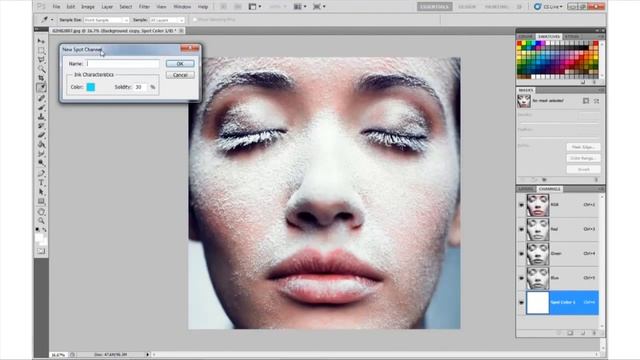Load channel as selection icon

point(559,333)
